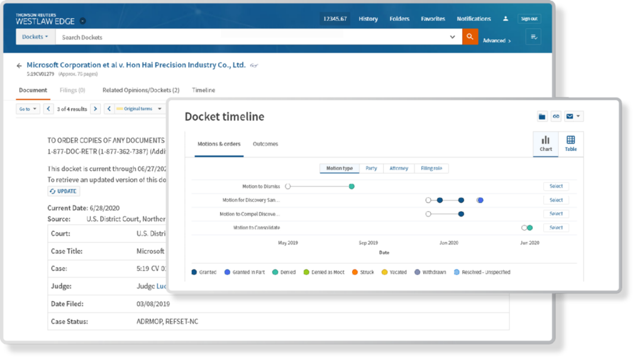Viewport: 644px width, 362px height.
Task: Switch to Motions & orders tab
Action: (x=219, y=144)
